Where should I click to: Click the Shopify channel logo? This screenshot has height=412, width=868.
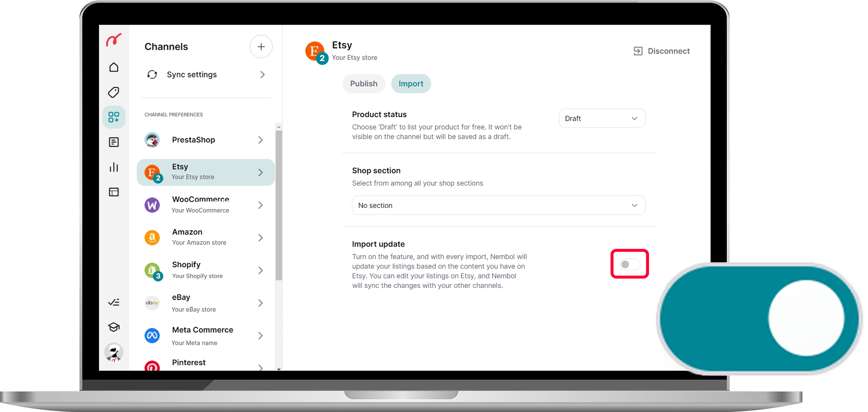pos(153,271)
